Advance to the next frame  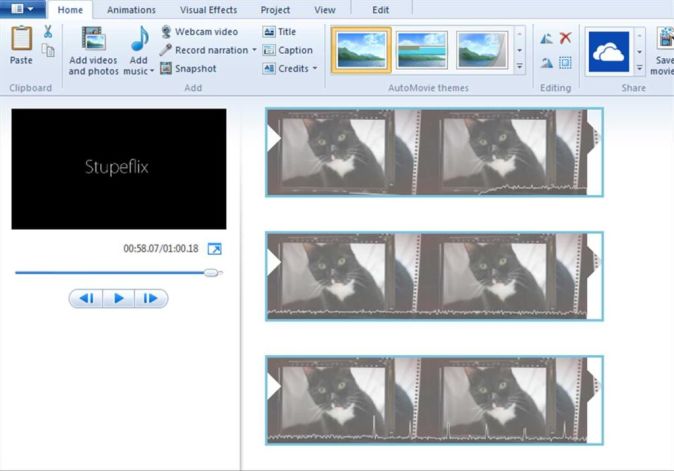coord(150,298)
